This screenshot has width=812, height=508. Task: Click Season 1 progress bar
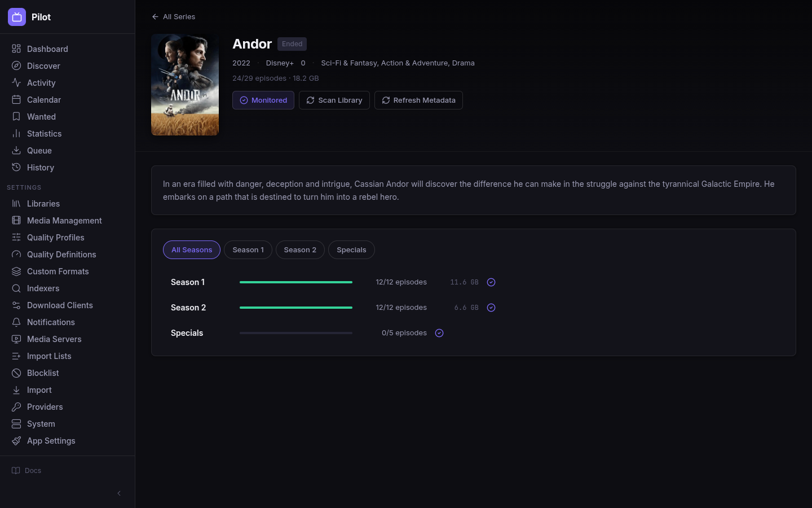pos(296,282)
